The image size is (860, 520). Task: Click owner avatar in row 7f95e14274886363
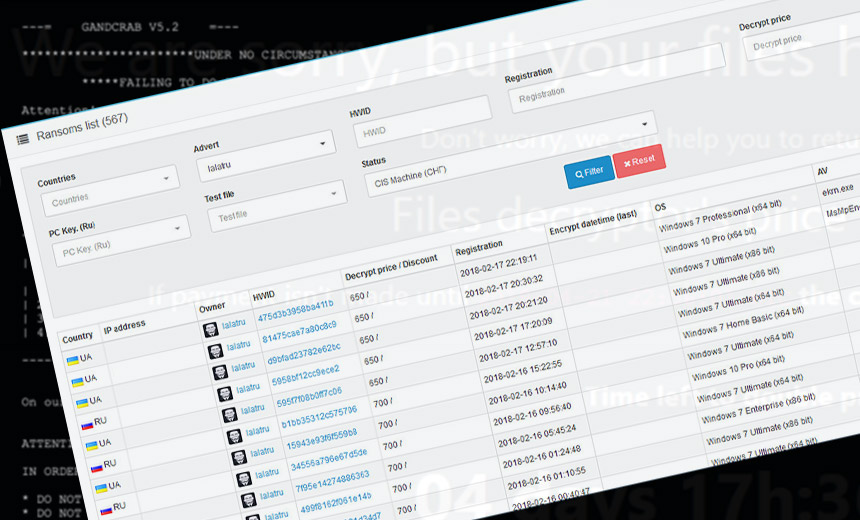pos(248,500)
